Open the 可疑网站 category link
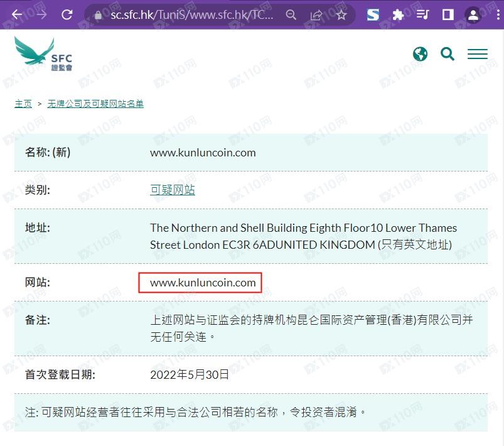 click(x=173, y=190)
